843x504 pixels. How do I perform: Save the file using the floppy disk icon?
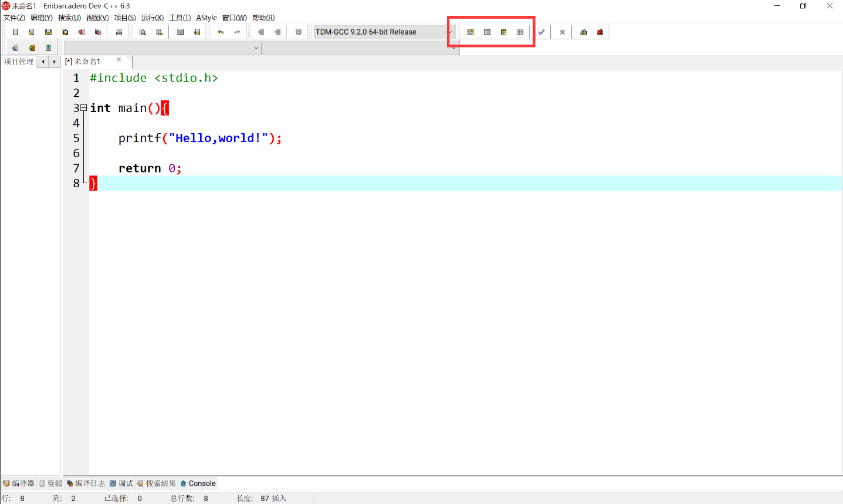pyautogui.click(x=48, y=32)
